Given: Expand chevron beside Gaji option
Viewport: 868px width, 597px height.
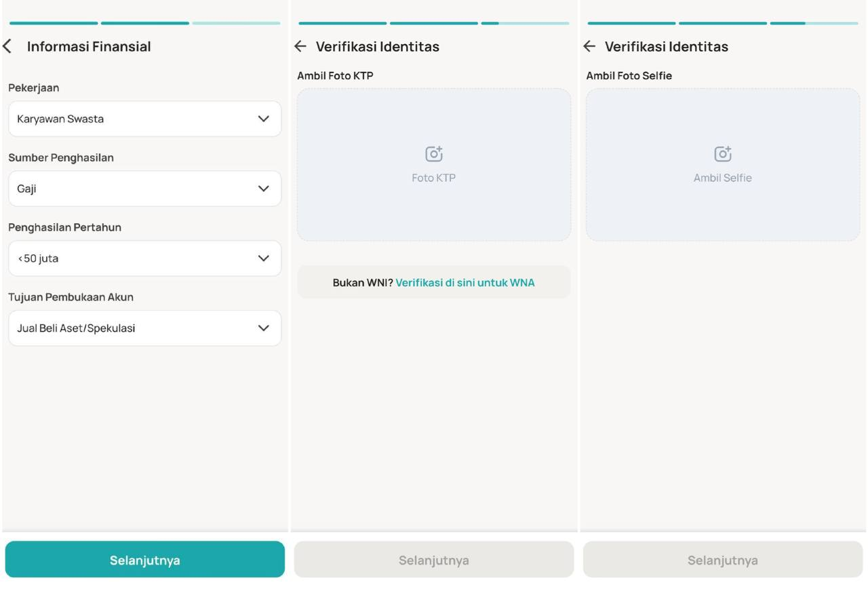Looking at the screenshot, I should [264, 189].
